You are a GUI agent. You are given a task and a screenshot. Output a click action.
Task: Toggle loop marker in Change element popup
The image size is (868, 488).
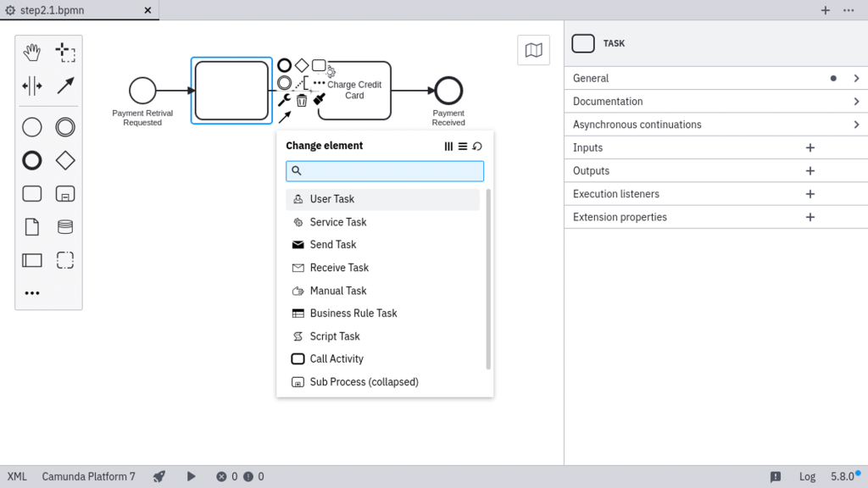coord(477,146)
